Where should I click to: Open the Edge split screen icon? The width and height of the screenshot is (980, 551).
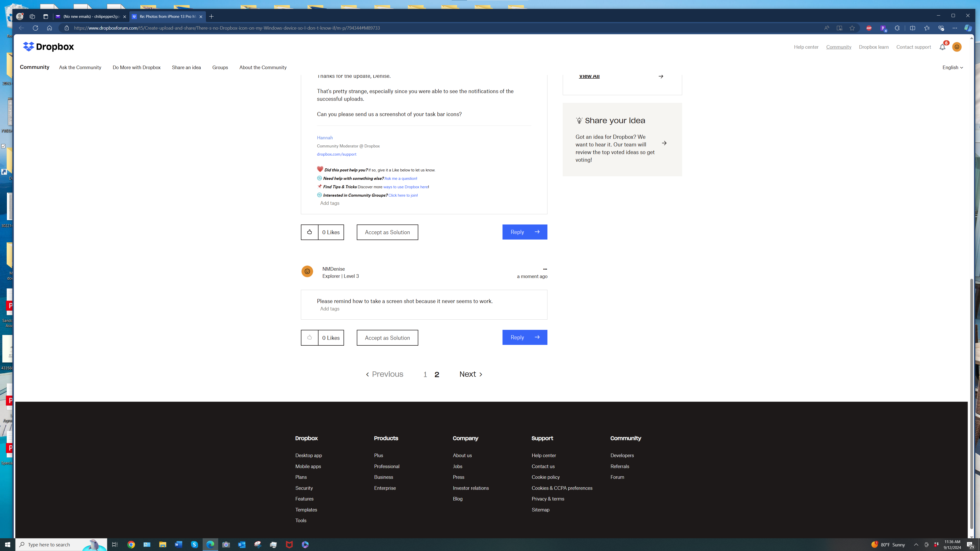(912, 28)
